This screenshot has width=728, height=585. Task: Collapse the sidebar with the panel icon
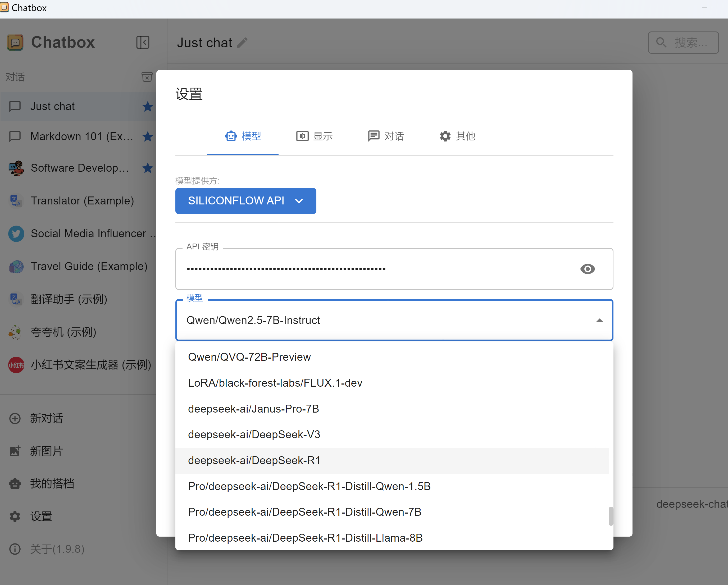(143, 43)
